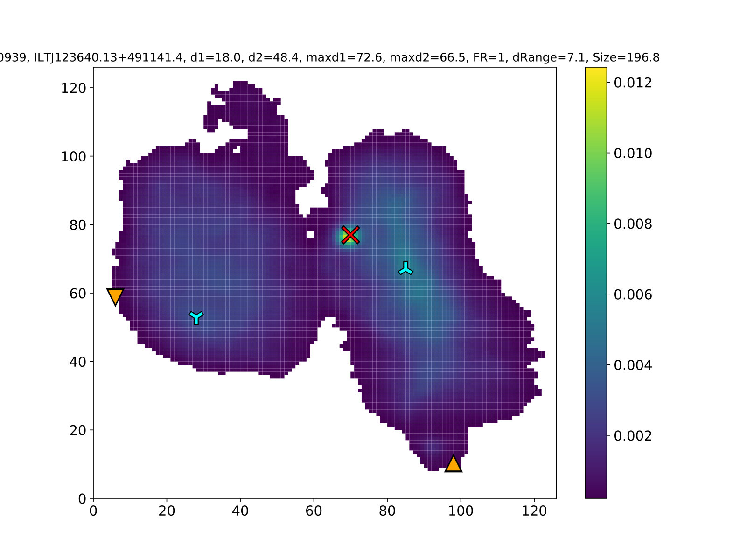
Task: Click the y-axis tick label 40
Action: pos(78,362)
